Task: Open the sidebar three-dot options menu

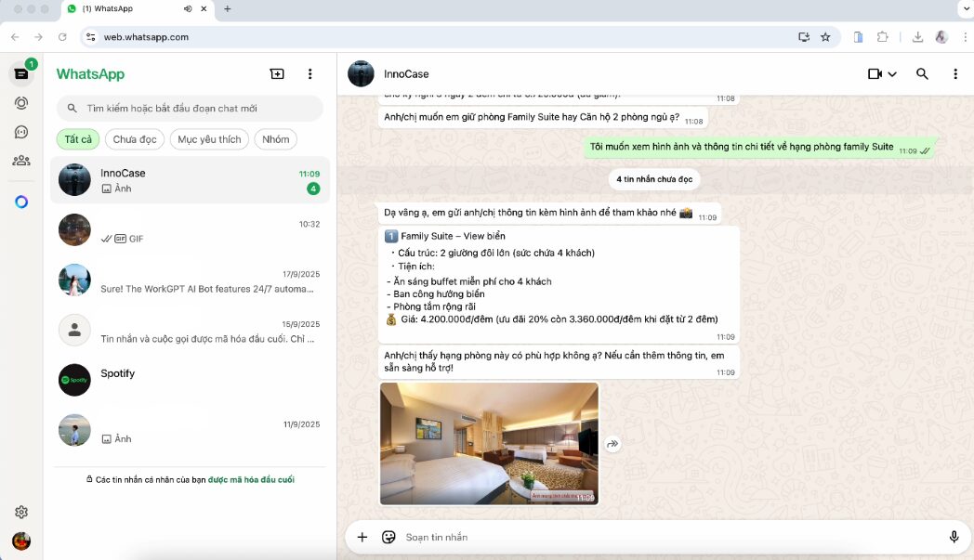Action: (x=310, y=73)
